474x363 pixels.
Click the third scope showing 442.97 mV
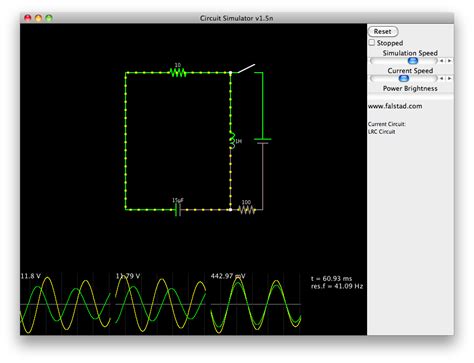(x=256, y=303)
